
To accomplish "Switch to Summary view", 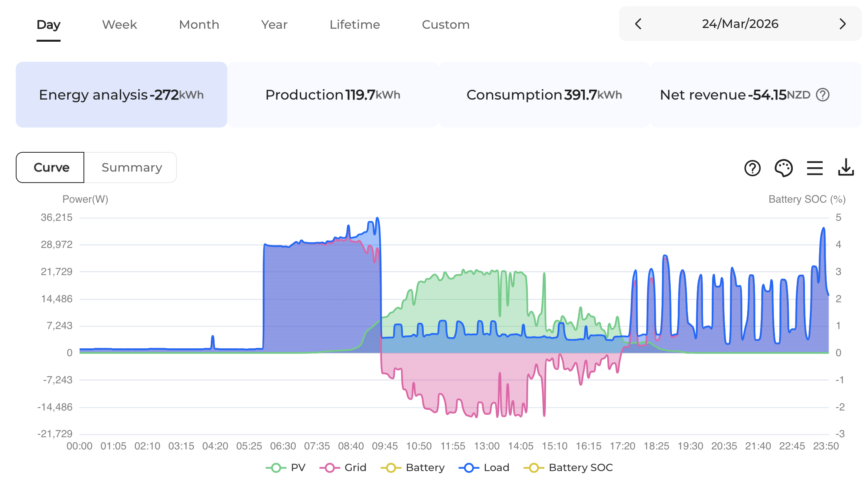I will pos(132,168).
